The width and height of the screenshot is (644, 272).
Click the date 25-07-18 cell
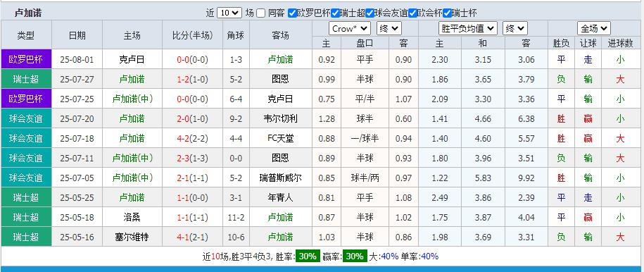[x=77, y=138]
